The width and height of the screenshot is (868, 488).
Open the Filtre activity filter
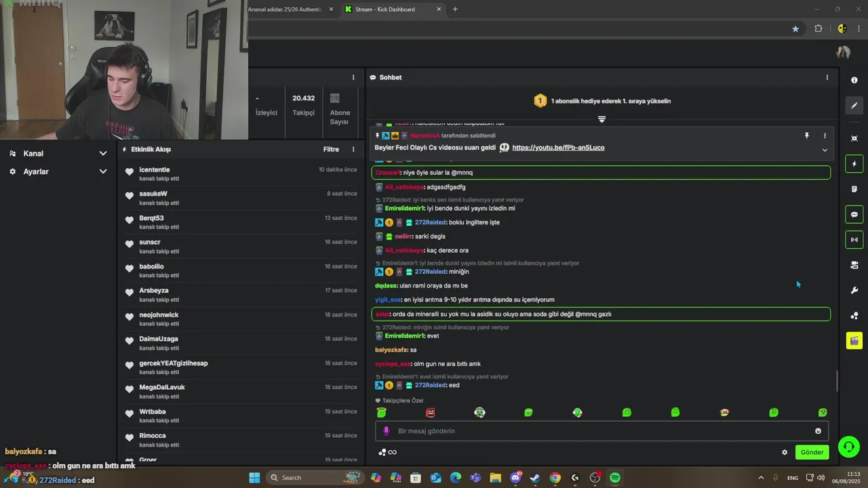[x=331, y=149]
